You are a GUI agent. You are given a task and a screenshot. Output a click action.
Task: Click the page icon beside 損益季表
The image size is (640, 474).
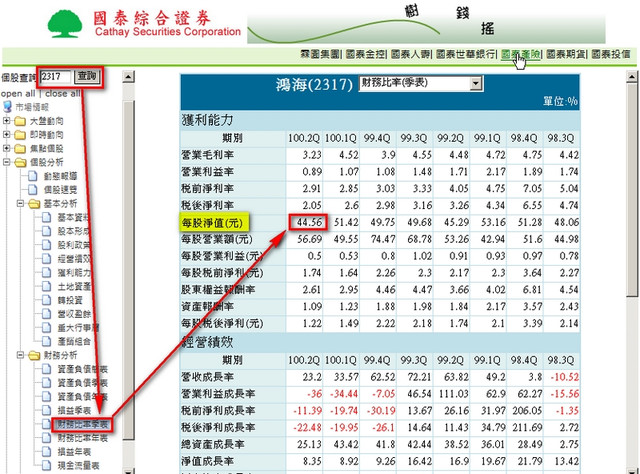pyautogui.click(x=47, y=410)
